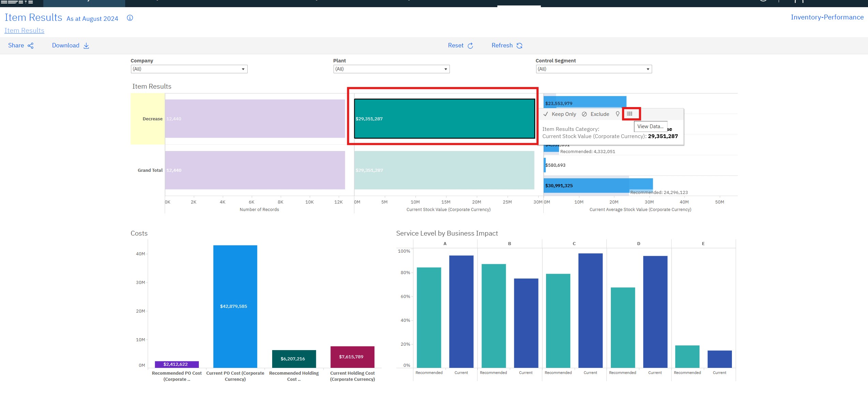Click the Download button label
The image size is (868, 420).
click(65, 45)
